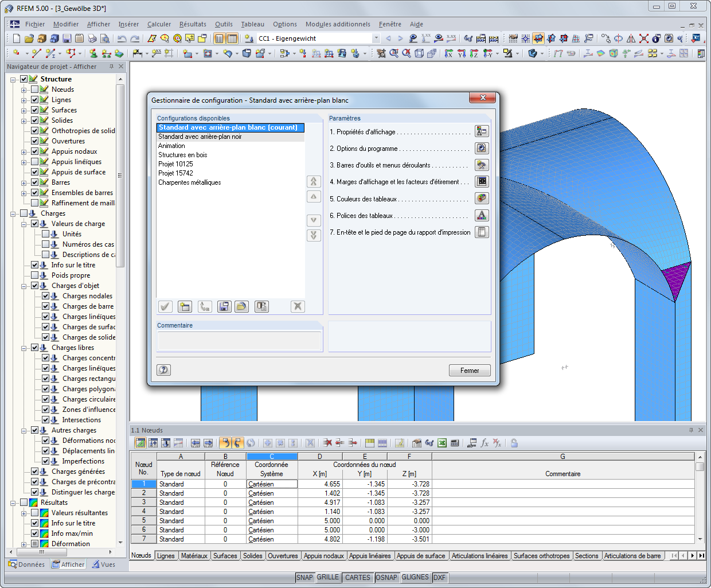711x588 pixels.
Task: Close the configuration manager with Fermer
Action: [469, 370]
